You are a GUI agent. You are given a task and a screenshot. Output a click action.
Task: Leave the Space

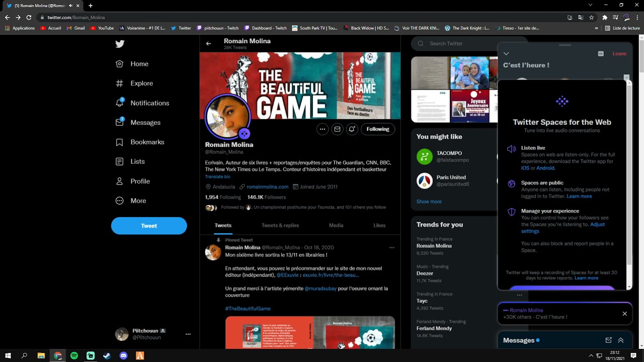(619, 54)
